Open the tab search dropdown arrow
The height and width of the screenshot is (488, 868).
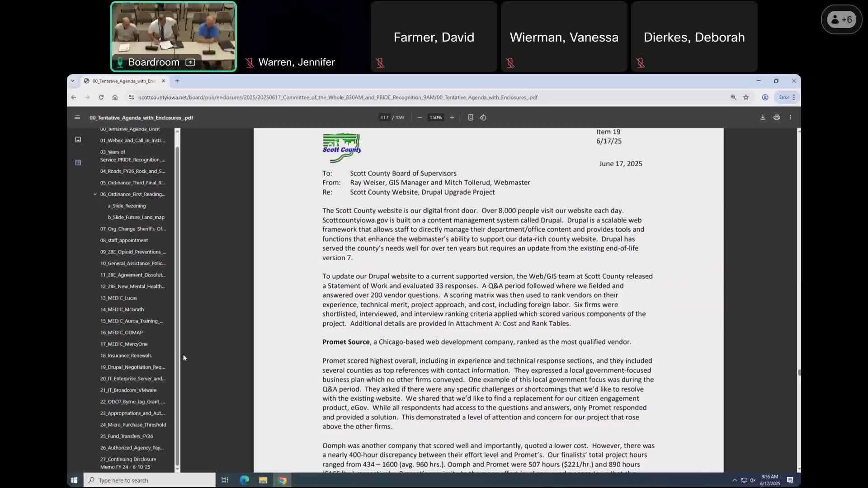point(73,81)
